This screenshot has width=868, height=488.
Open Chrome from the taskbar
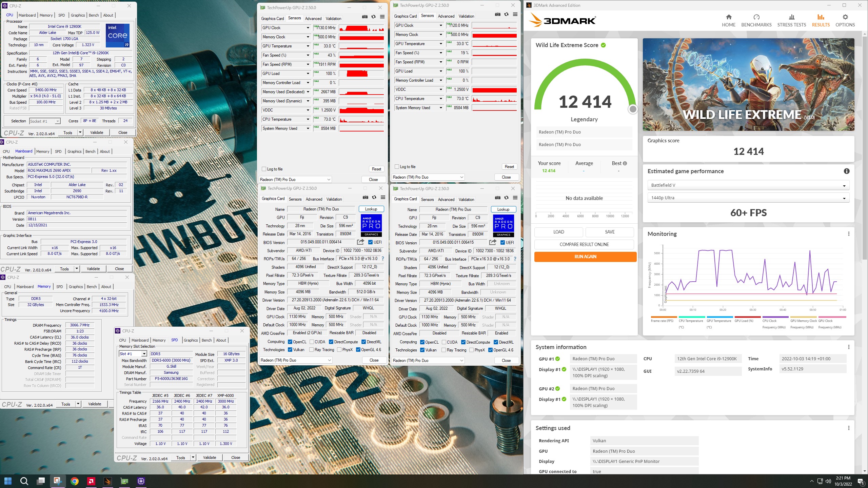coord(75,481)
